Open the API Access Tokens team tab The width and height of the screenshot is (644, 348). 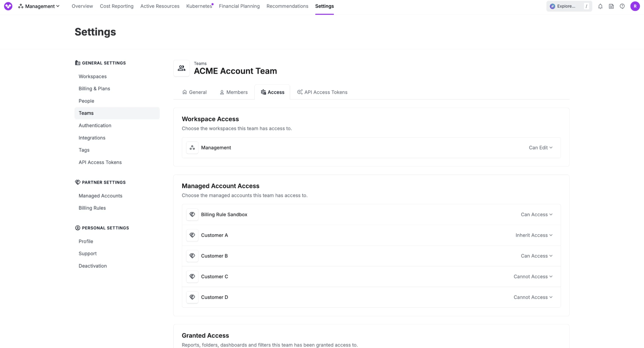(322, 92)
